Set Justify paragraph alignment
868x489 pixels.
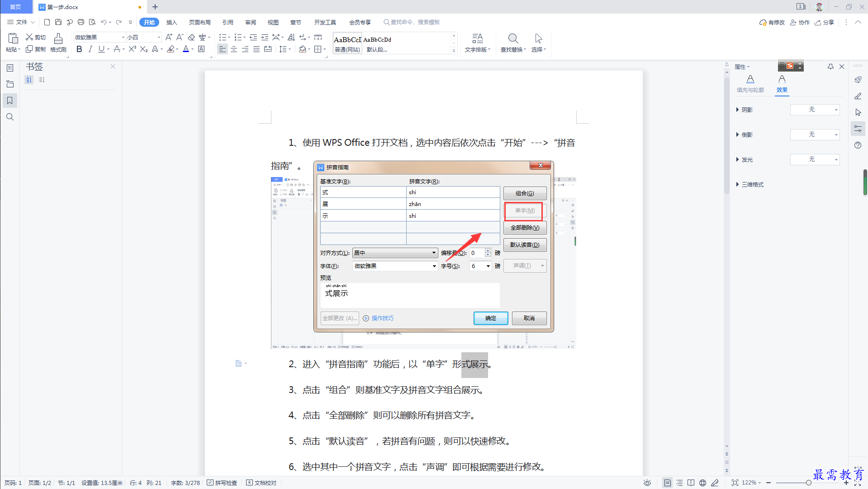coord(256,49)
